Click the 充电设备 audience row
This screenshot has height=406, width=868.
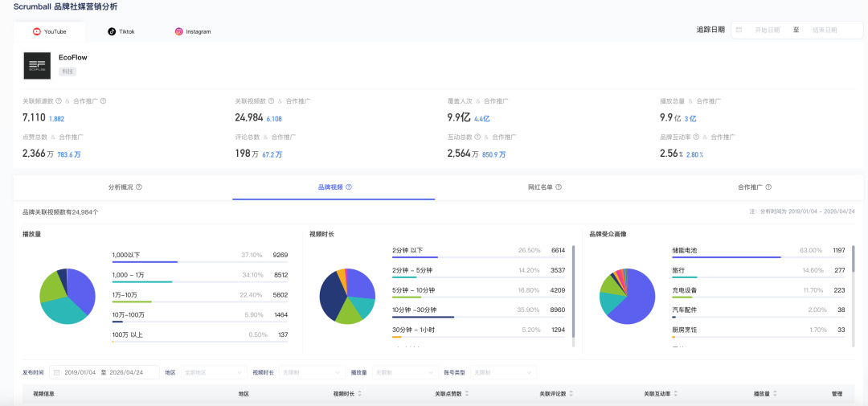(x=759, y=292)
